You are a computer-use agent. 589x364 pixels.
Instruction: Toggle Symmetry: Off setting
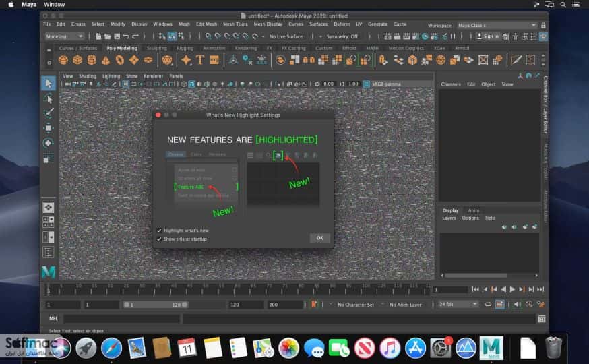point(342,36)
